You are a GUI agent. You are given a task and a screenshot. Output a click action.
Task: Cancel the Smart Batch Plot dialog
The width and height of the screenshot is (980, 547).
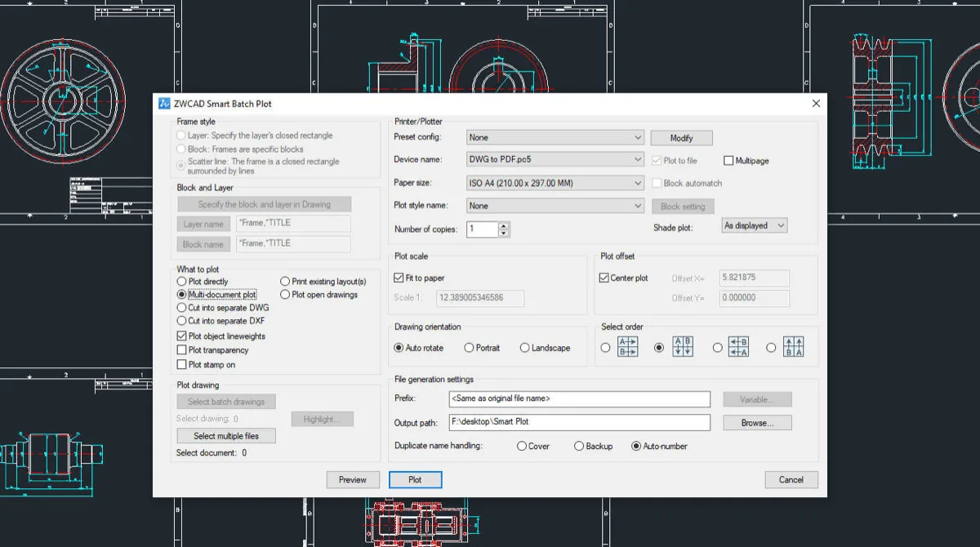(791, 480)
